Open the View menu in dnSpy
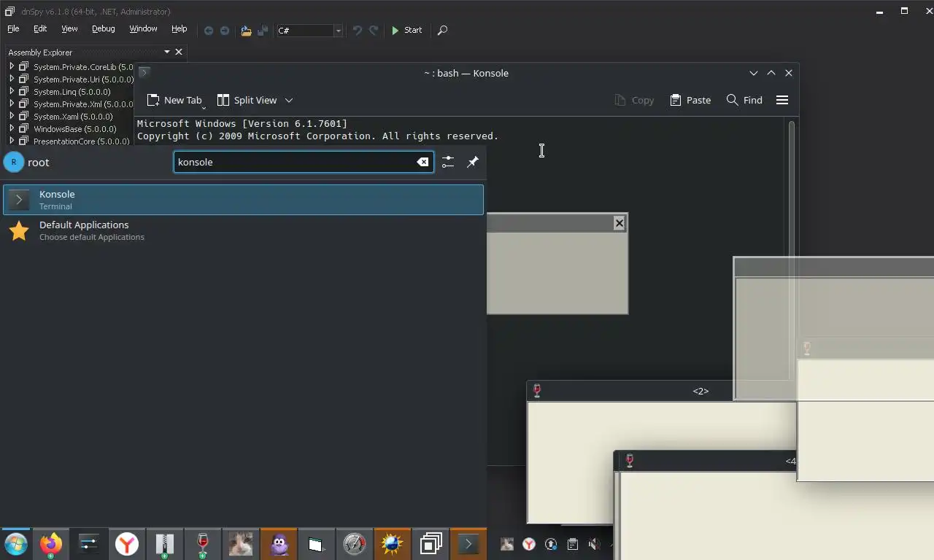The width and height of the screenshot is (934, 560). pos(69,29)
